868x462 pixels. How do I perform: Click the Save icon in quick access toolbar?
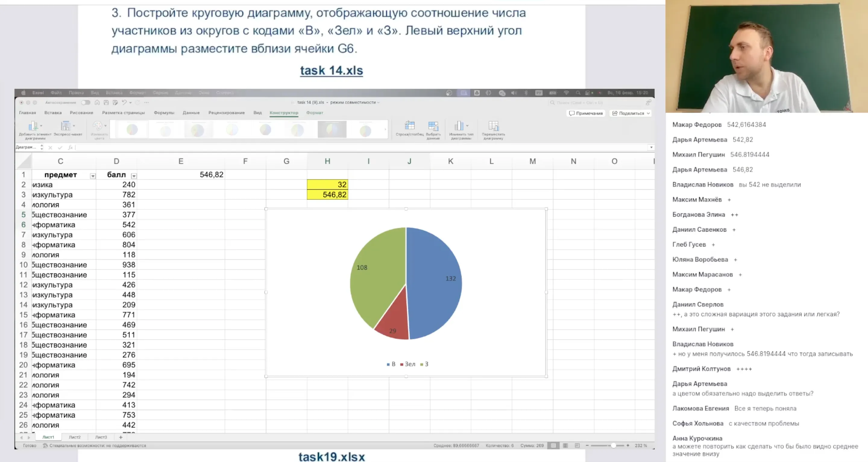pyautogui.click(x=106, y=103)
